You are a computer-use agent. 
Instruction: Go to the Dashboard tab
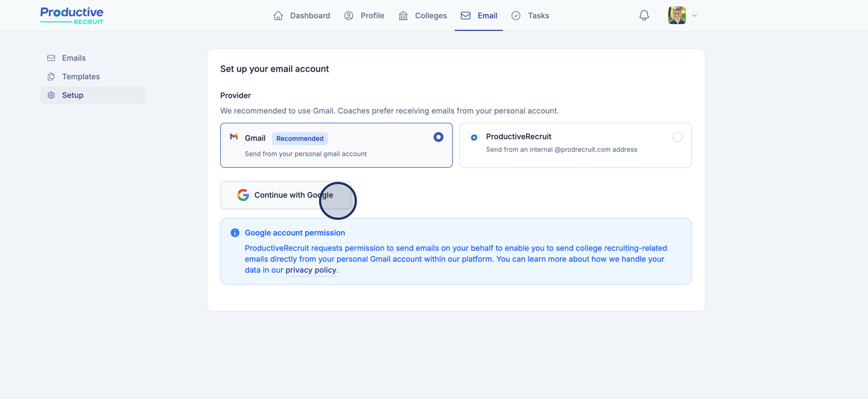click(x=302, y=16)
